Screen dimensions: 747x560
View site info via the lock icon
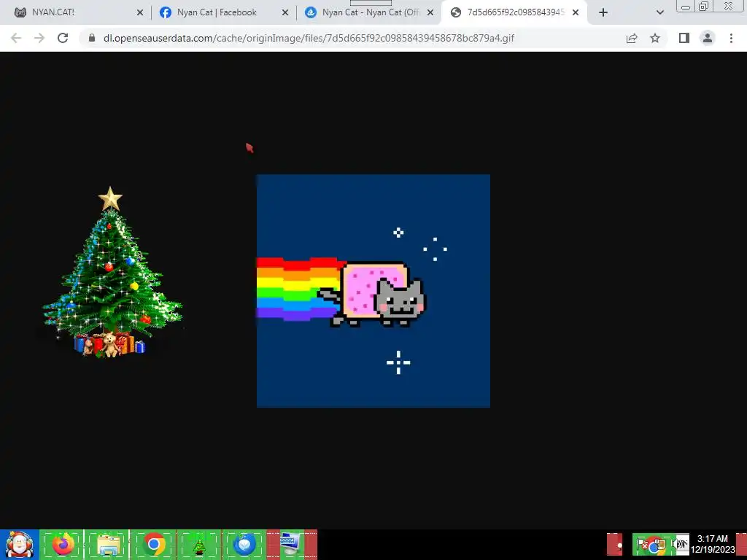point(92,38)
